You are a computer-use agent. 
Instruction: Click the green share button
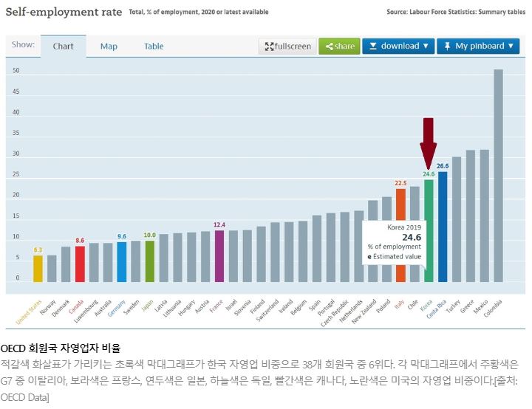pos(339,46)
